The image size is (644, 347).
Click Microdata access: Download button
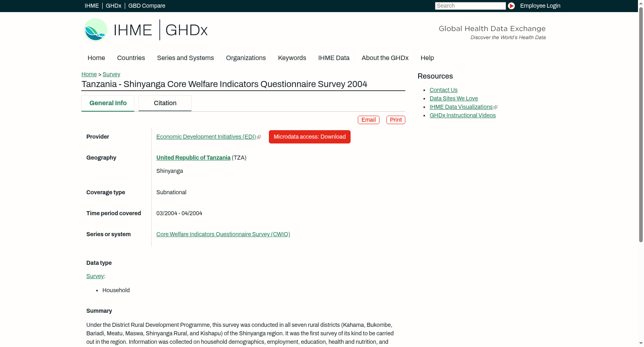[310, 137]
